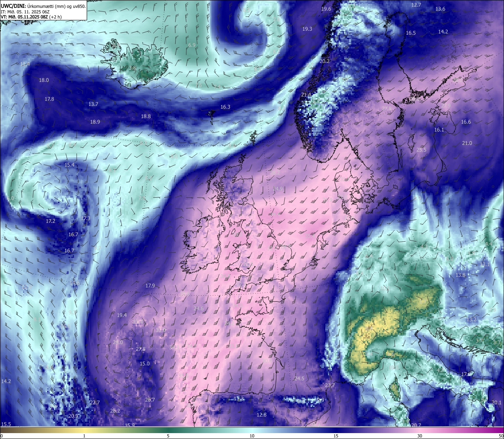Click the 25.5 value in the Baltic
The image size is (504, 439).
pyautogui.click(x=421, y=150)
